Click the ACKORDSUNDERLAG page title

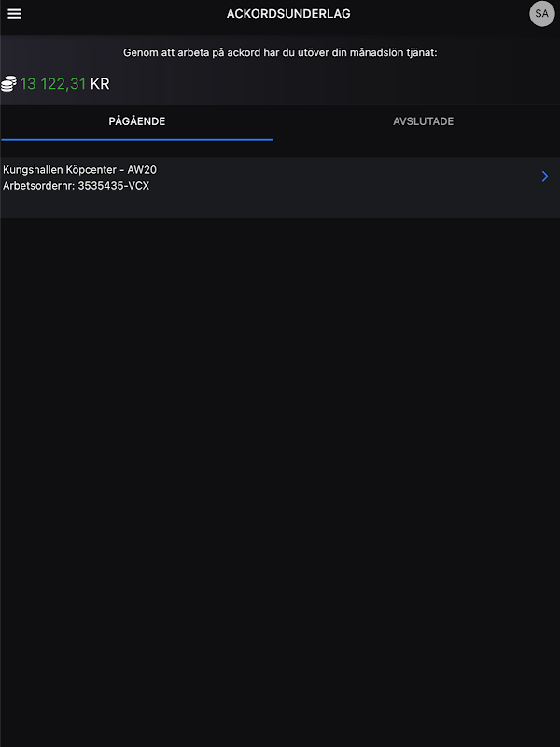288,14
